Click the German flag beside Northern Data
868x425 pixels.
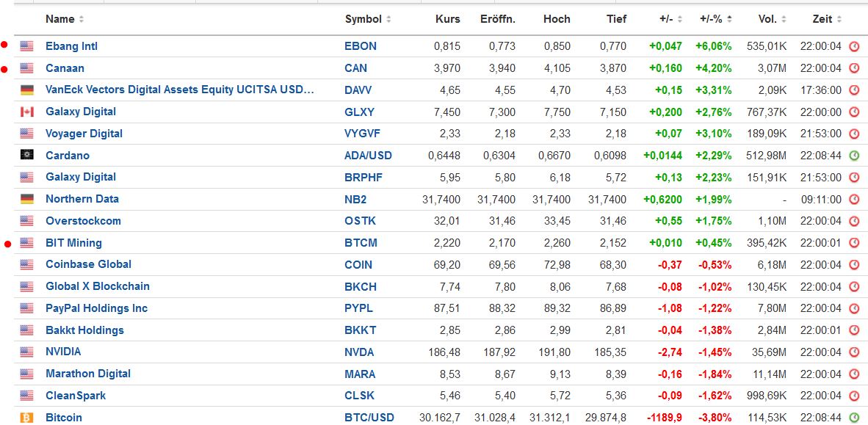pyautogui.click(x=27, y=200)
